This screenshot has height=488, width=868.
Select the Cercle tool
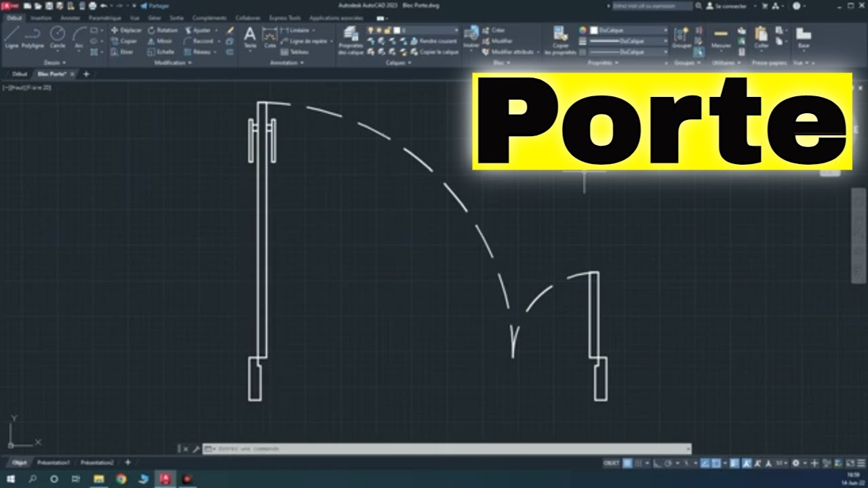tap(58, 37)
